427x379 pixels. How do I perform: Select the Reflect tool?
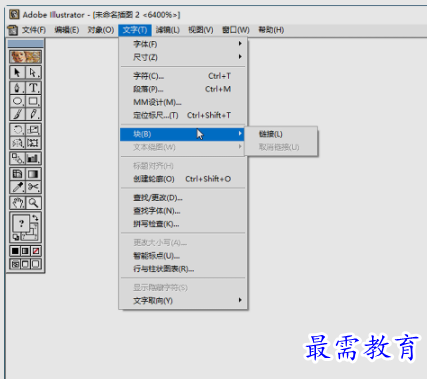pos(17,143)
